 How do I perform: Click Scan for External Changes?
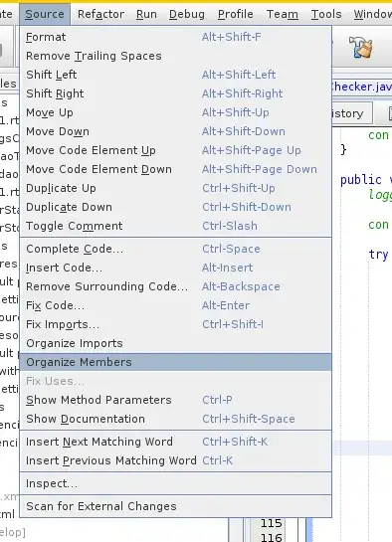(176, 506)
